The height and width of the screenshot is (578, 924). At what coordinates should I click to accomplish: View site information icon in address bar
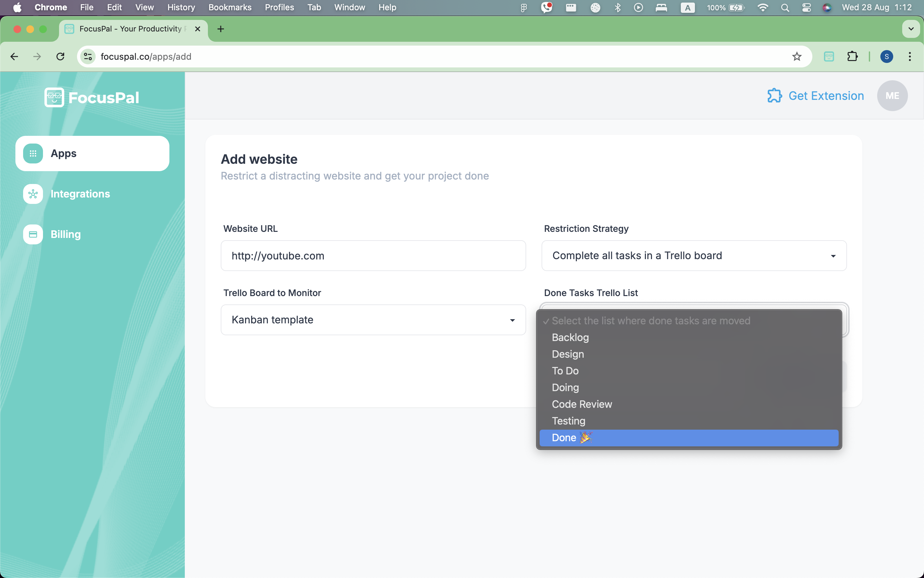pyautogui.click(x=88, y=57)
